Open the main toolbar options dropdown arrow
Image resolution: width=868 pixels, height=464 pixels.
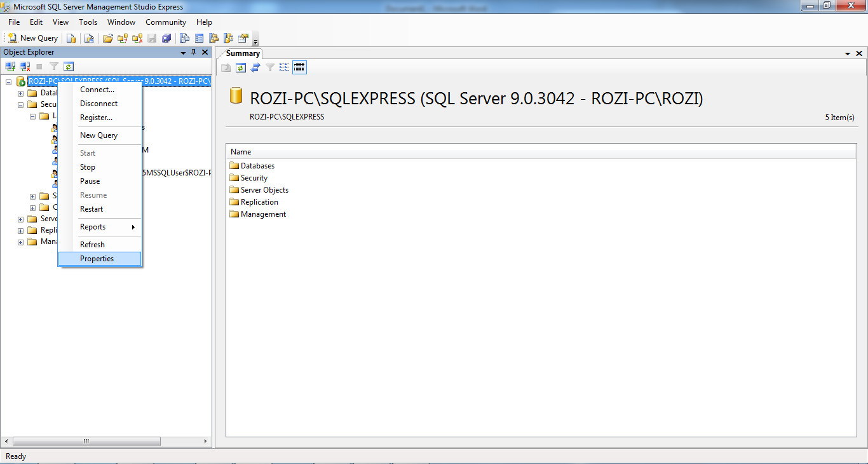[255, 39]
